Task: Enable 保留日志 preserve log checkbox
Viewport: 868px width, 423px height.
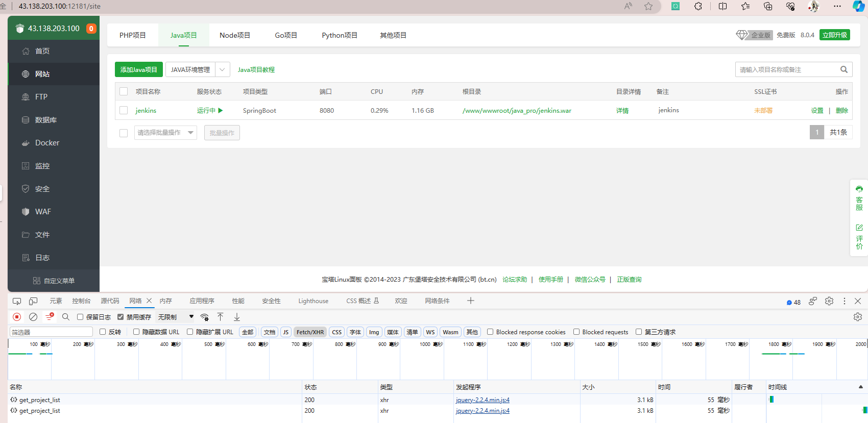Action: point(80,317)
